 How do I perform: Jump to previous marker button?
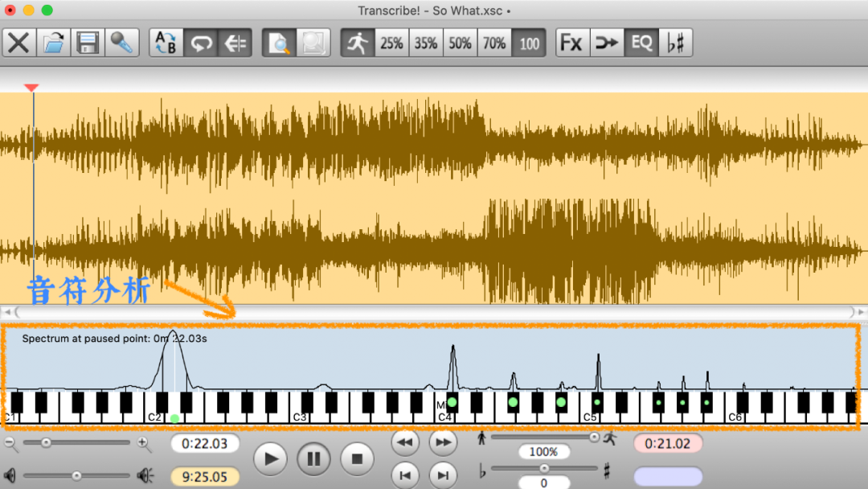click(x=404, y=475)
